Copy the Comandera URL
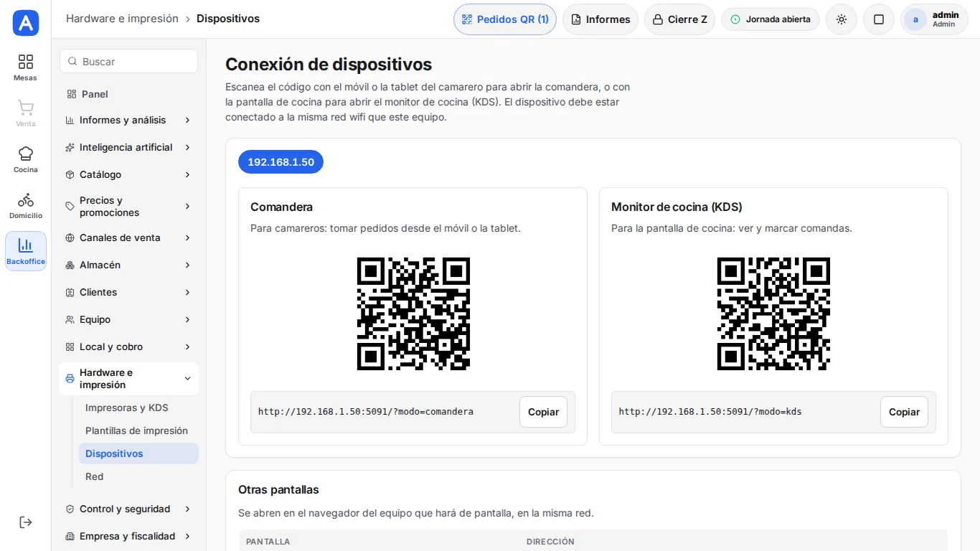980x551 pixels. [543, 412]
